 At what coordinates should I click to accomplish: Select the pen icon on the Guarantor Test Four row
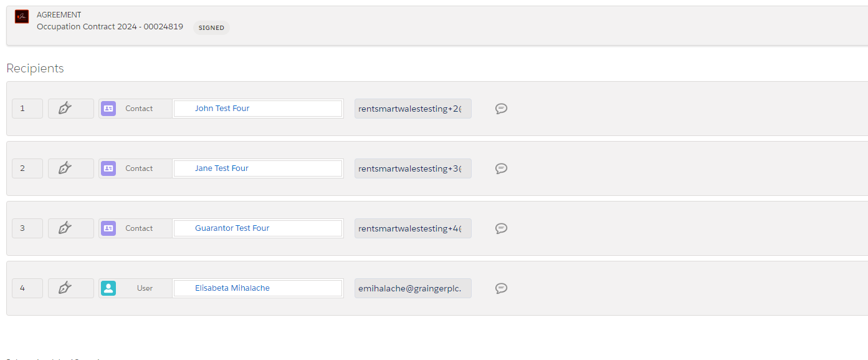click(70, 228)
